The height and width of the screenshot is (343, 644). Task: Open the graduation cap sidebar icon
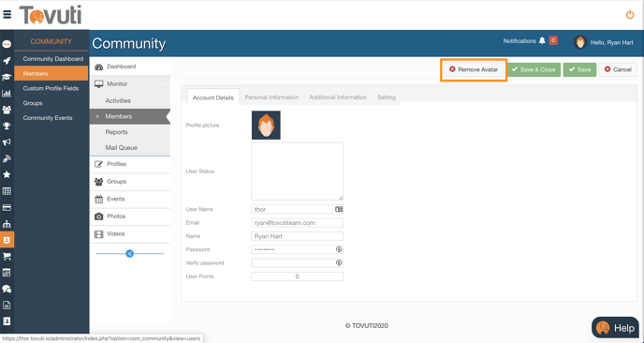[x=7, y=77]
